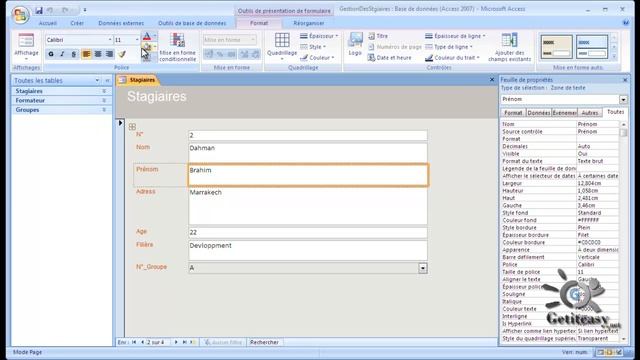640x360 pixels.
Task: Open the Quadrillage gridlines menu
Action: pyautogui.click(x=282, y=47)
